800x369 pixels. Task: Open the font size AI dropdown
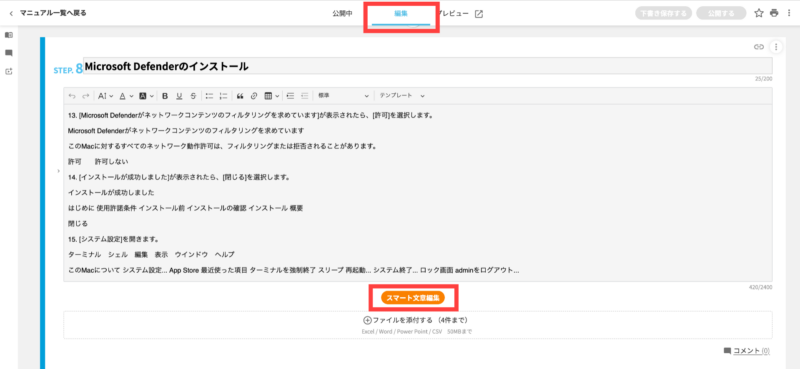pyautogui.click(x=105, y=96)
